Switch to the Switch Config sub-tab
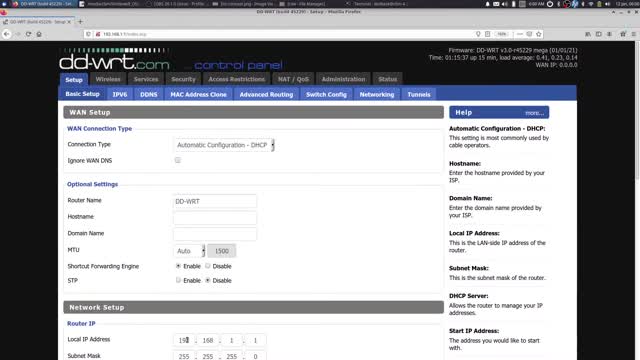The height and width of the screenshot is (360, 640). (326, 94)
